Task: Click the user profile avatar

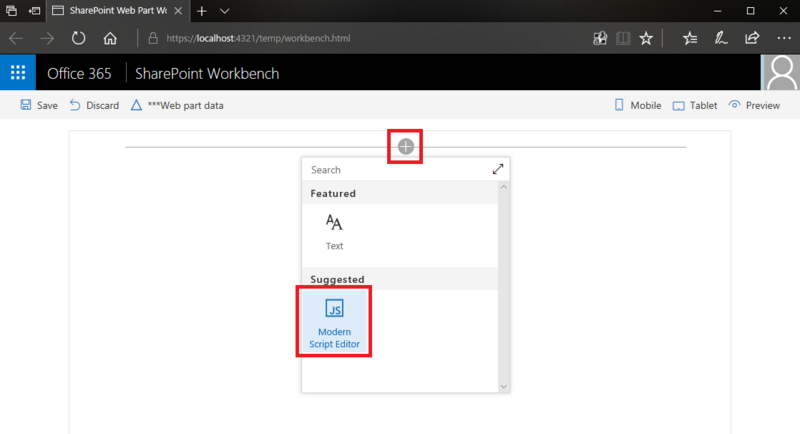Action: (x=781, y=73)
